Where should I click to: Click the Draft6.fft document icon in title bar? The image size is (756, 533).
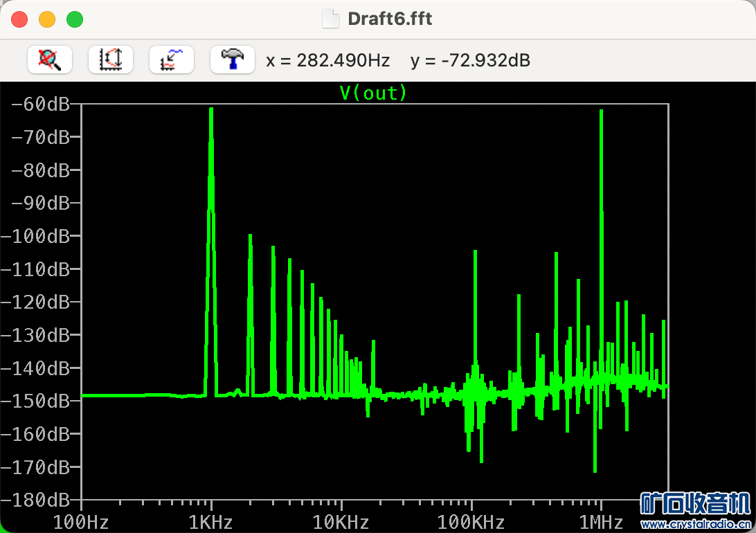coord(332,19)
